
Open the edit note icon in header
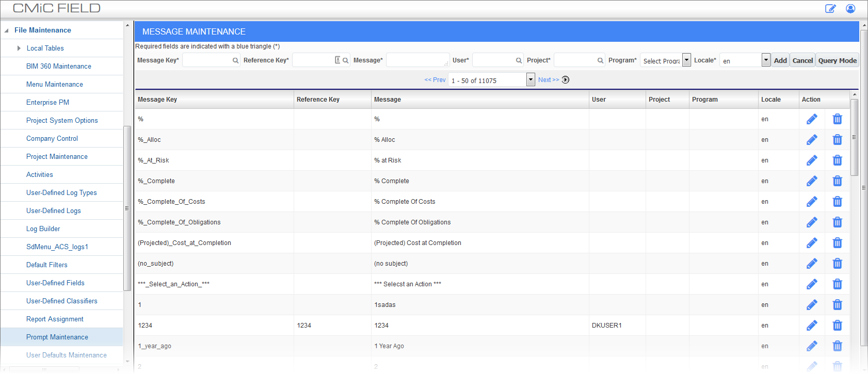click(830, 8)
